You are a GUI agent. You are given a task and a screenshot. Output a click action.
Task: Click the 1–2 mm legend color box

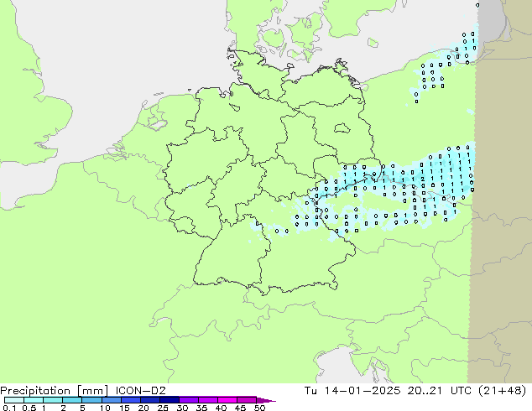coord(53,400)
